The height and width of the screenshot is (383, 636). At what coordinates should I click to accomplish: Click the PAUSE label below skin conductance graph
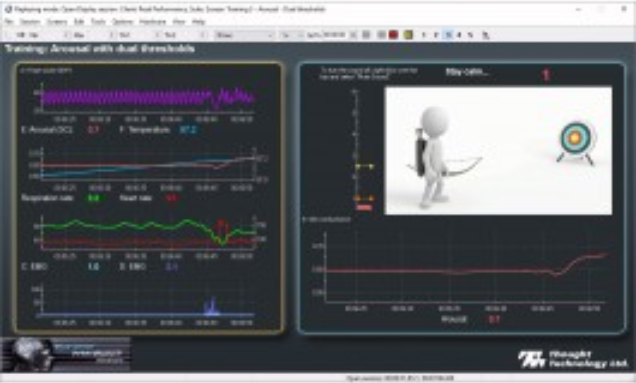[x=454, y=319]
